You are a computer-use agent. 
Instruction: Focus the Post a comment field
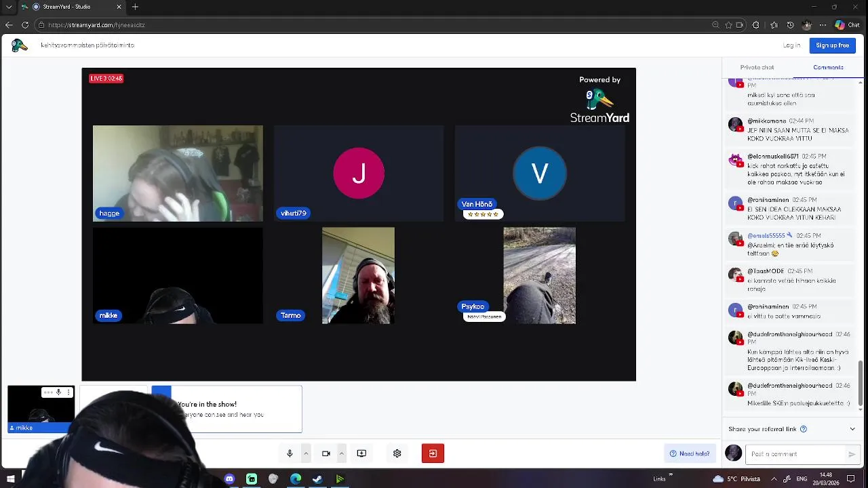coord(795,454)
